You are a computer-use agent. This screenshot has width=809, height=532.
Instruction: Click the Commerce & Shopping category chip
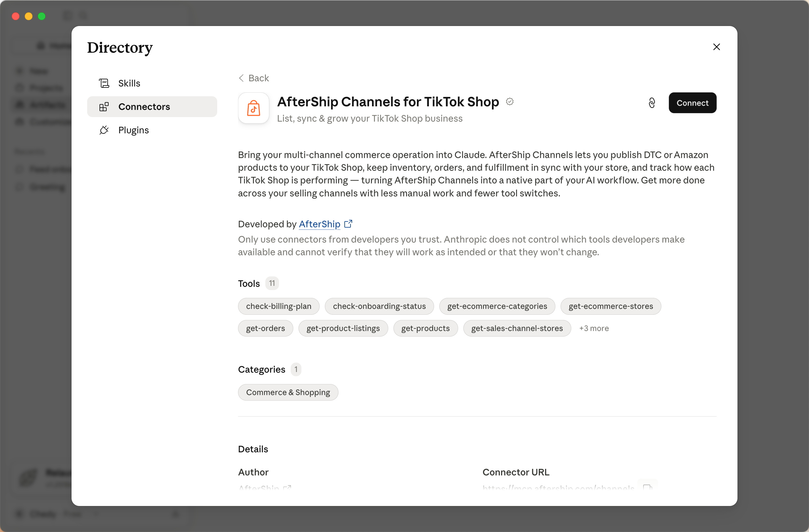point(288,392)
